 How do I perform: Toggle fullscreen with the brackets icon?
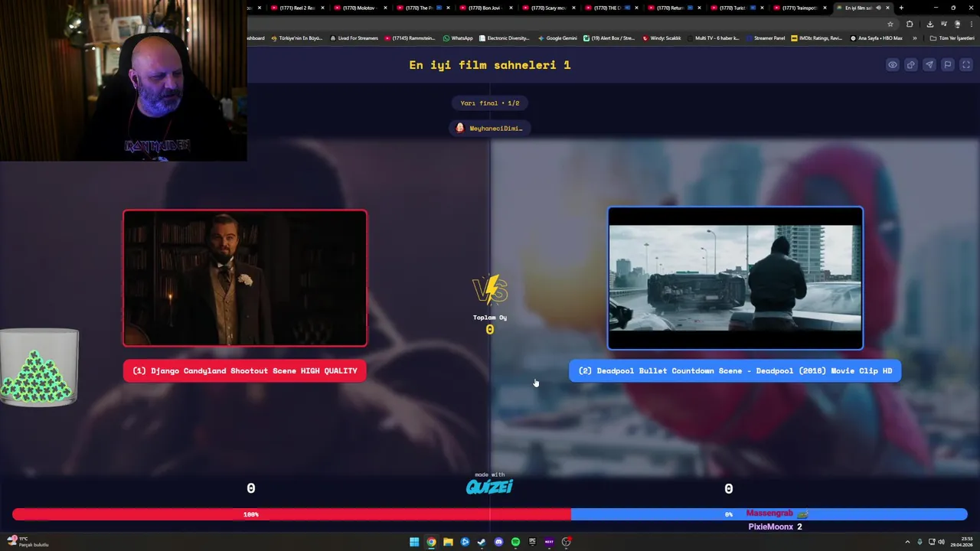966,65
